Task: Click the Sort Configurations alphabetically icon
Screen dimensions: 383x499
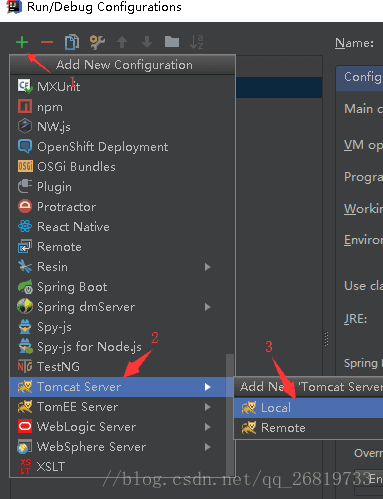Action: 197,42
